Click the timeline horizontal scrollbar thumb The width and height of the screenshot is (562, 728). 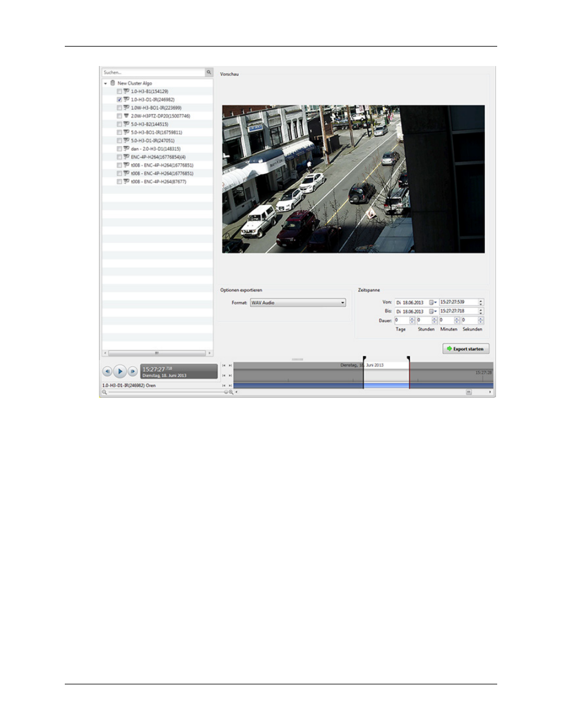coord(469,392)
